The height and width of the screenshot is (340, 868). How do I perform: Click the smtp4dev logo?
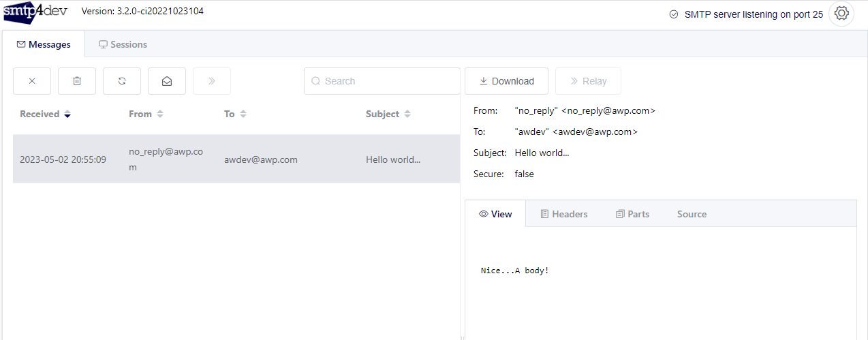tap(35, 12)
